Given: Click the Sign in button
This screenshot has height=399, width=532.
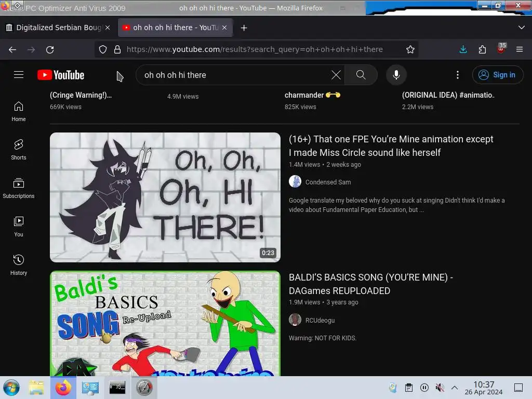Looking at the screenshot, I should tap(497, 75).
